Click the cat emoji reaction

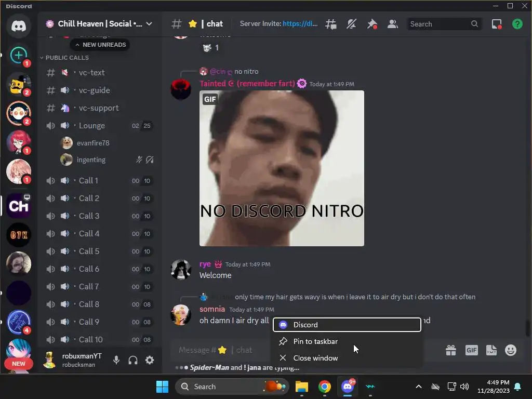[210, 48]
